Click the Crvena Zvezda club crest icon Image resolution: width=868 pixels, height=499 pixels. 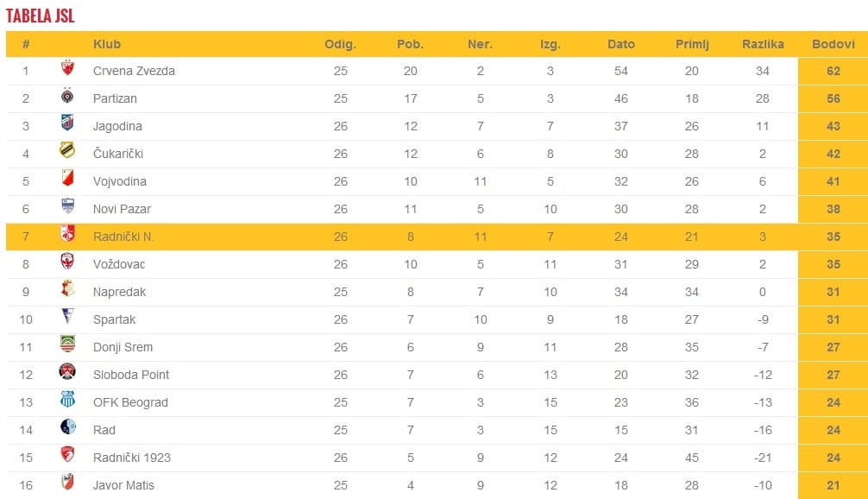(67, 68)
